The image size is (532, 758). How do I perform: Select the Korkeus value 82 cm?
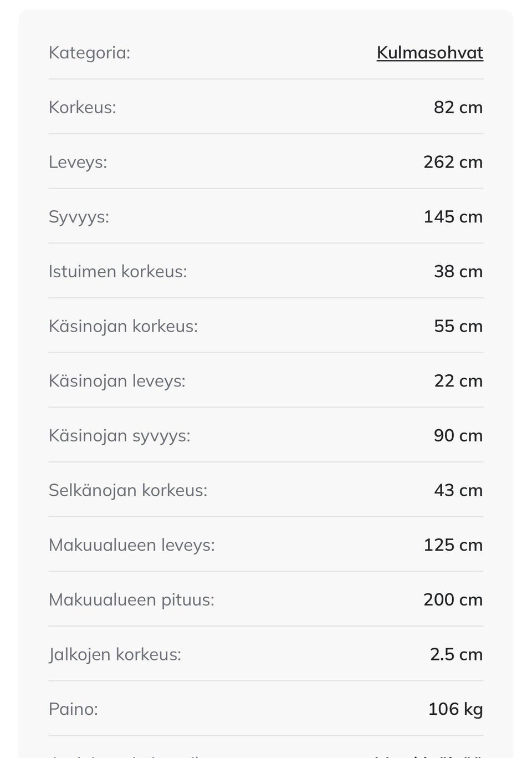[x=458, y=107]
